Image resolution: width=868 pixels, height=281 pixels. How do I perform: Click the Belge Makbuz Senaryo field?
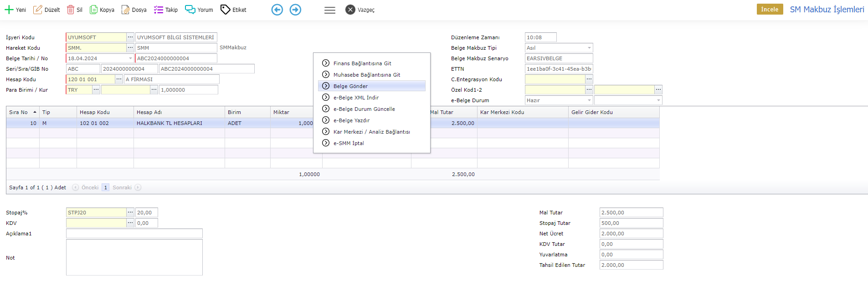pos(559,58)
